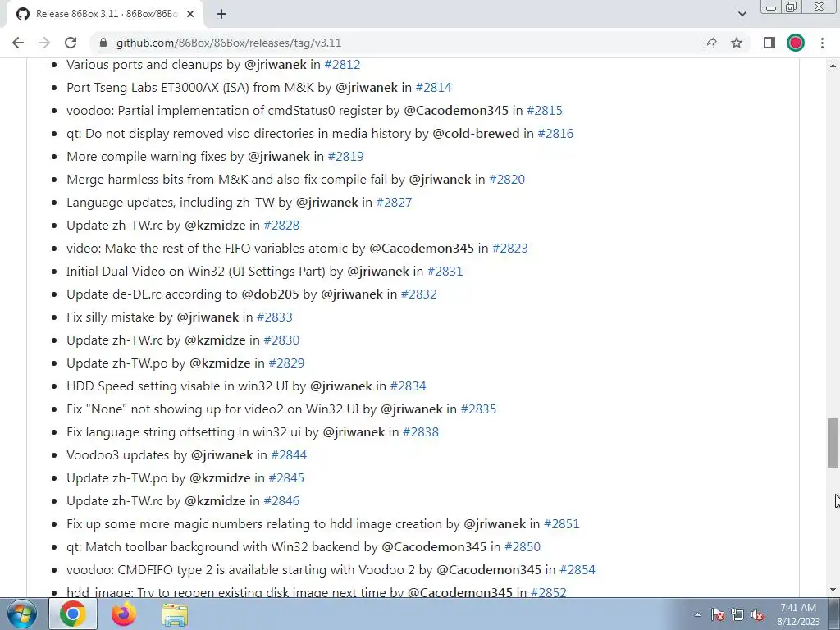Click the browser forward arrow
Viewport: 840px width, 630px height.
44,43
